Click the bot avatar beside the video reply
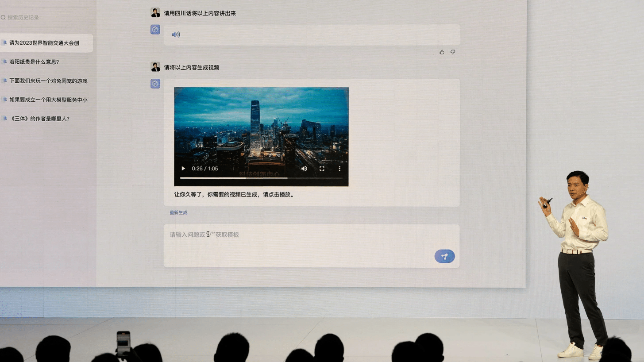Screen dimensions: 644x362 tap(155, 84)
